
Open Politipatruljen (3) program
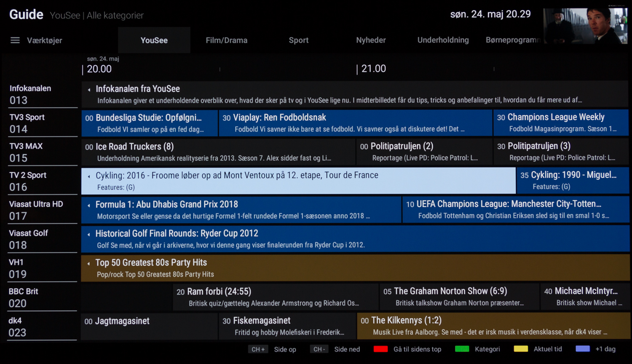pos(561,152)
